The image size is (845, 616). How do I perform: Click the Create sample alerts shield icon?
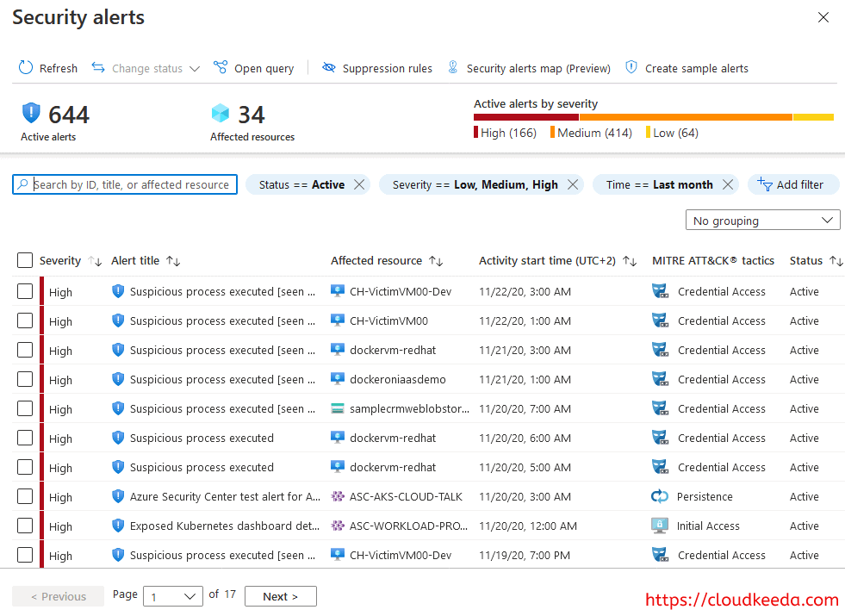[x=631, y=67]
